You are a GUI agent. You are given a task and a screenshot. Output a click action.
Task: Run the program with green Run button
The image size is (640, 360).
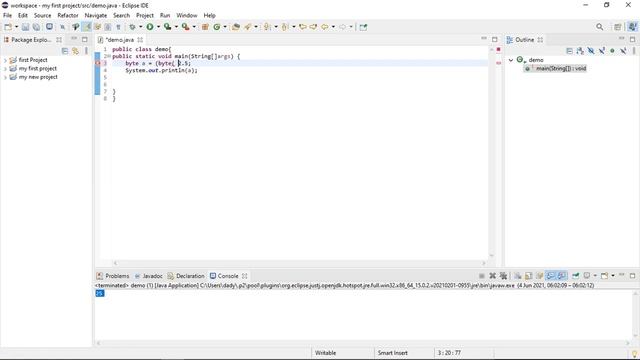pyautogui.click(x=150, y=27)
